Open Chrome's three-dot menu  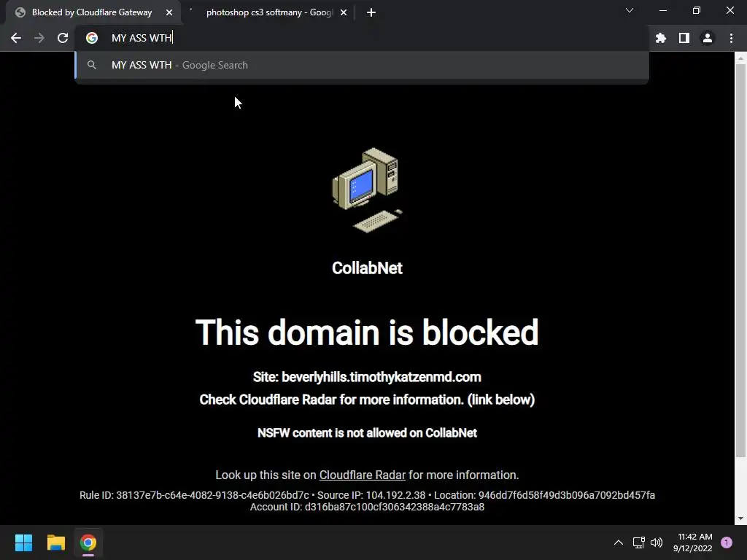pos(731,38)
